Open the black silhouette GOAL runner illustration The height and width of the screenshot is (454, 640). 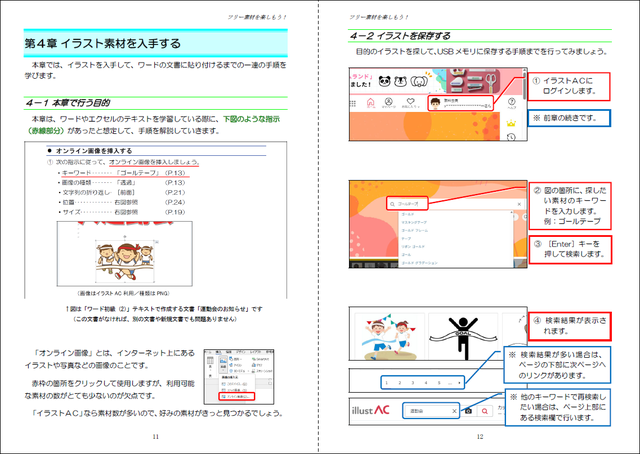[463, 336]
